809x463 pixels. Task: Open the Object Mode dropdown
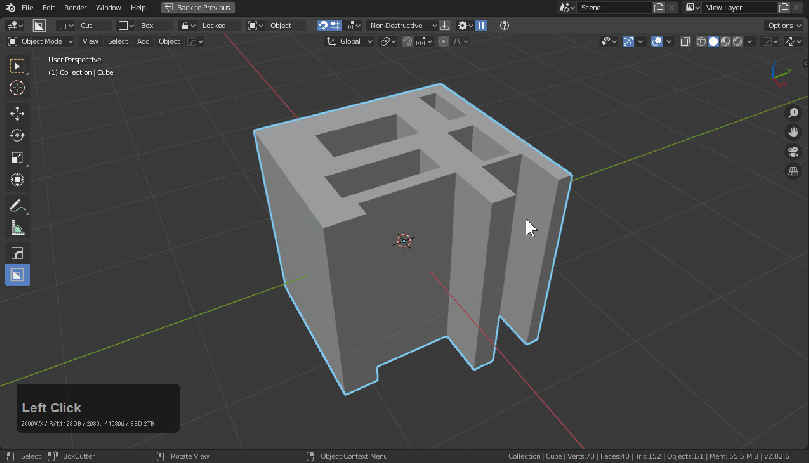40,42
